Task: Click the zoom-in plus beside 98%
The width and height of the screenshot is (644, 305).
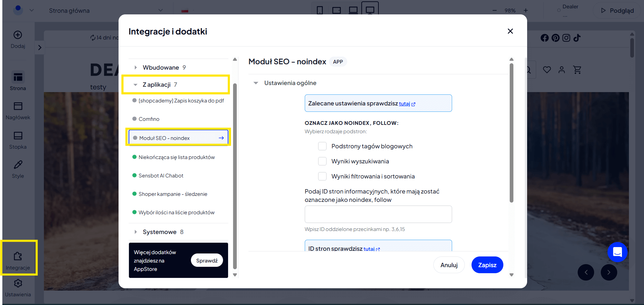Action: [526, 10]
